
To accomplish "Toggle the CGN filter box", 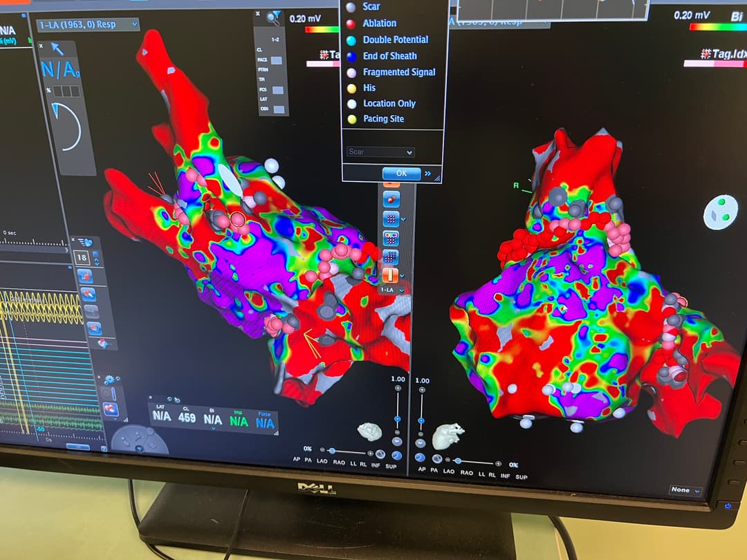I will coord(279,109).
